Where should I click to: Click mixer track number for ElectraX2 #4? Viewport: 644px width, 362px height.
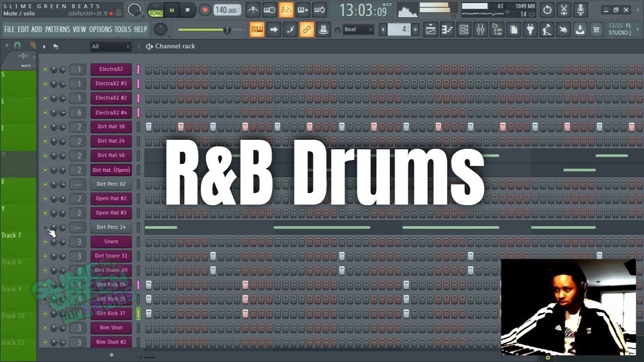pos(78,113)
